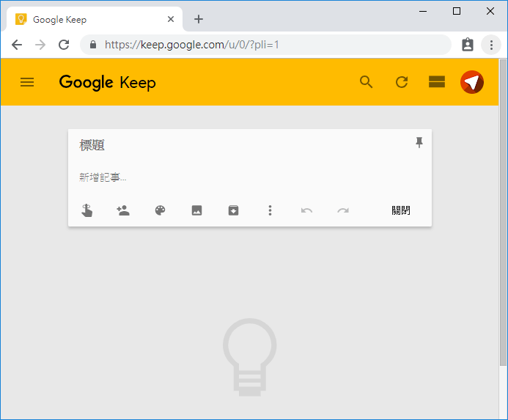Open the note's more options menu
Screen dimensions: 508x420
pyautogui.click(x=270, y=210)
